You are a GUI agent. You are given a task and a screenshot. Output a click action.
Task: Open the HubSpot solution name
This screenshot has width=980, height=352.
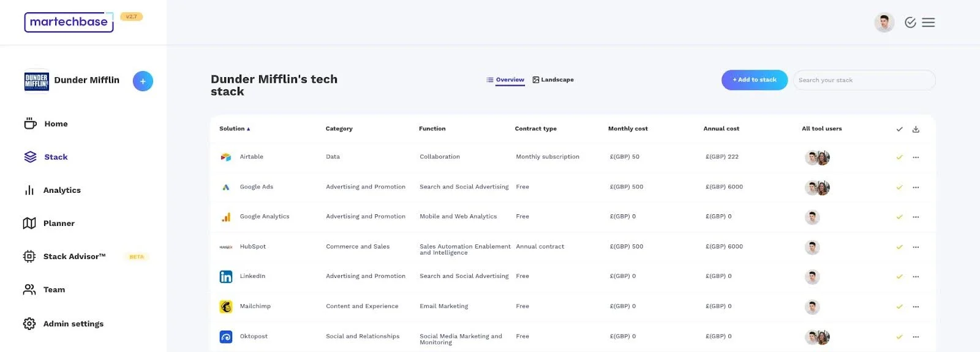point(252,247)
